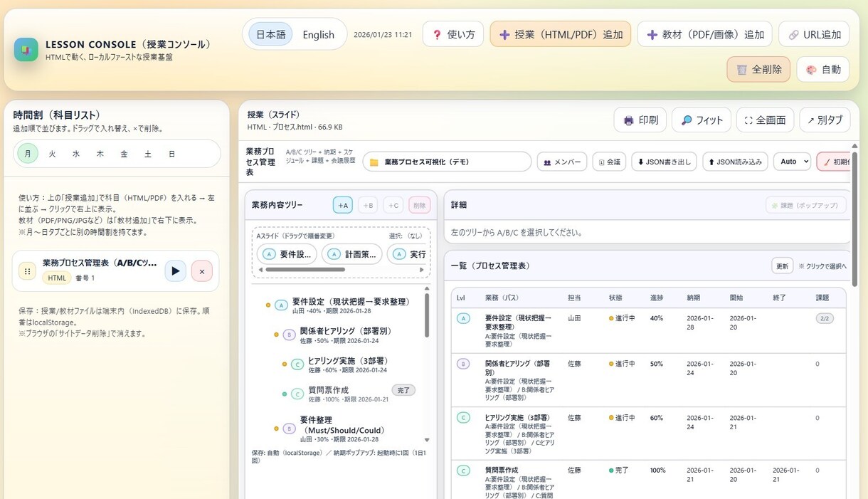Remove the 業務プロセス管理表 lesson with ×
The width and height of the screenshot is (868, 499).
[202, 271]
